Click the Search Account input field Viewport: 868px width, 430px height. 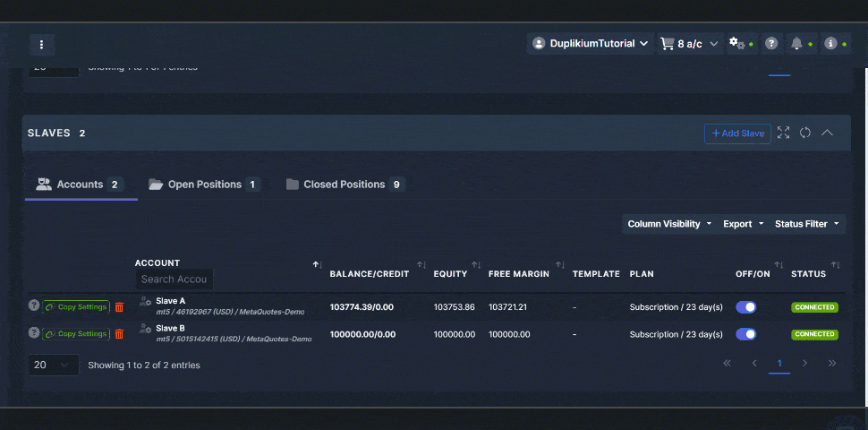pos(174,279)
